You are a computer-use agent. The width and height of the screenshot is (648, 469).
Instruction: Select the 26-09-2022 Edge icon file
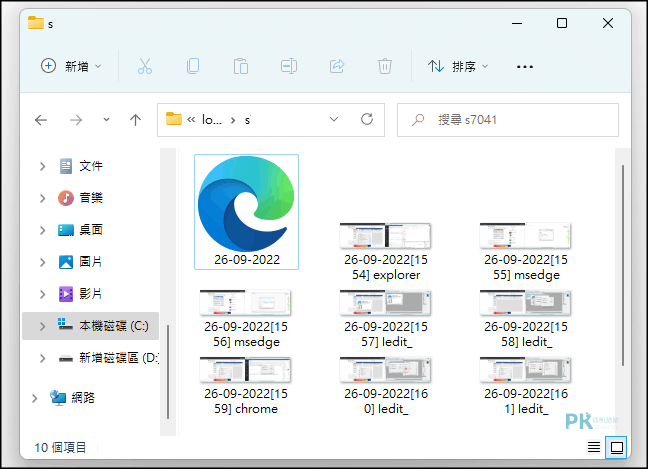click(246, 212)
